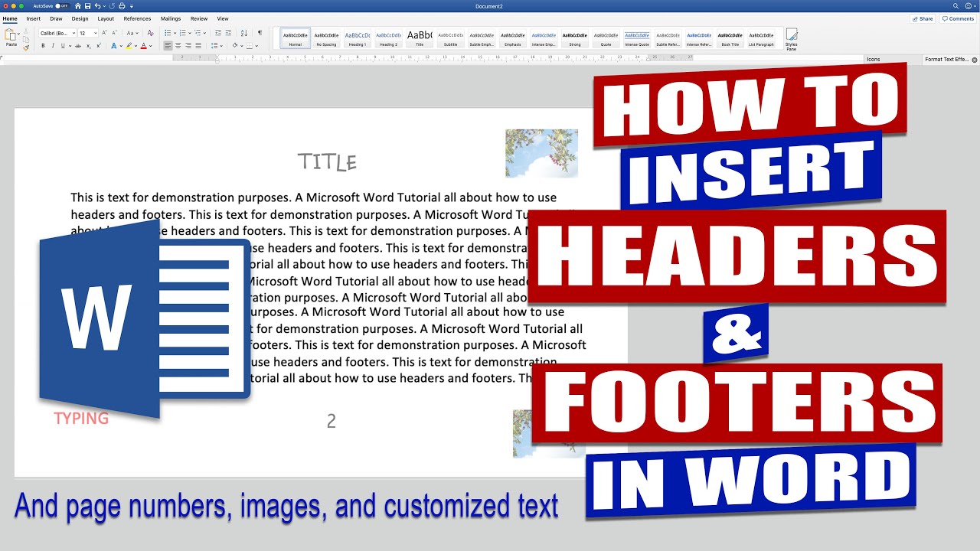Toggle Bold formatting

click(43, 46)
